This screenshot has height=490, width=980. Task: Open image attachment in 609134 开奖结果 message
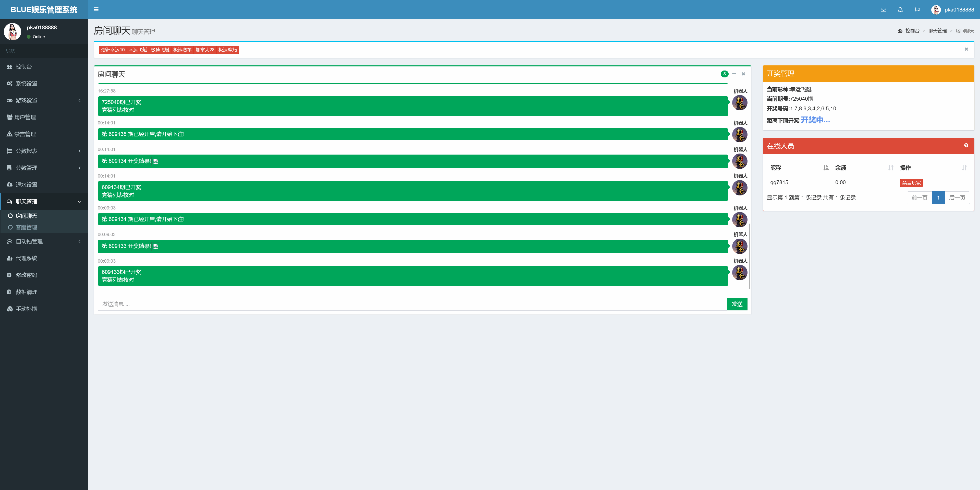(156, 161)
